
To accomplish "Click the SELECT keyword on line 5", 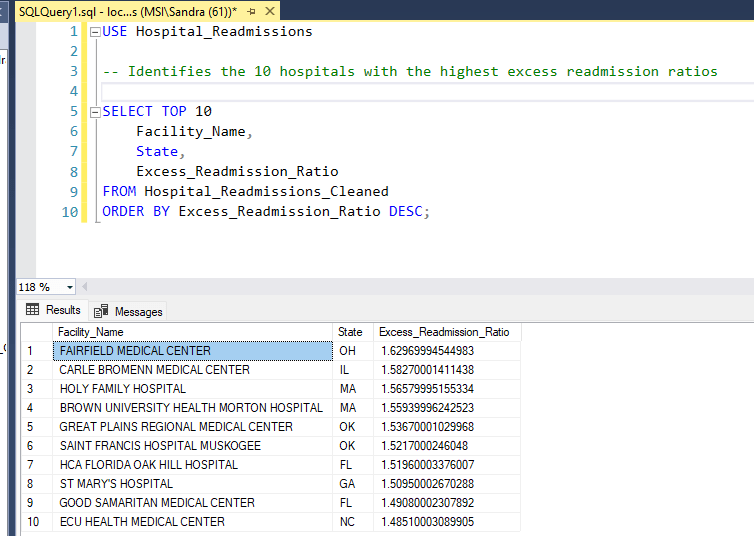I will [x=127, y=112].
